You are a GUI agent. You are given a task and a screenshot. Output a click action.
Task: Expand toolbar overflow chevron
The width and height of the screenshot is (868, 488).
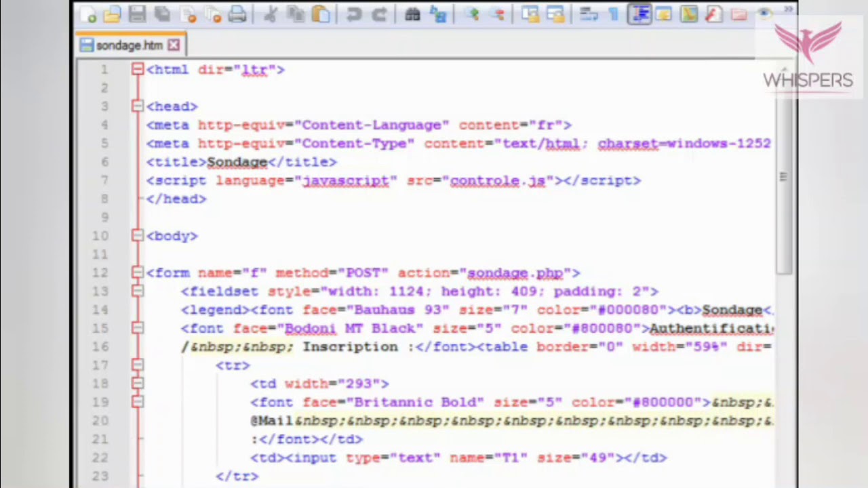[788, 9]
